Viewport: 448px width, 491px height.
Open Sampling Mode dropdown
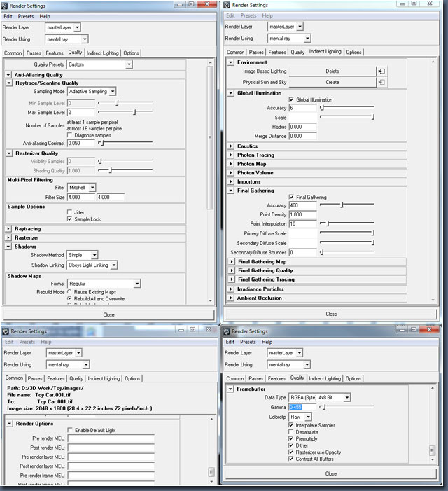(x=92, y=92)
